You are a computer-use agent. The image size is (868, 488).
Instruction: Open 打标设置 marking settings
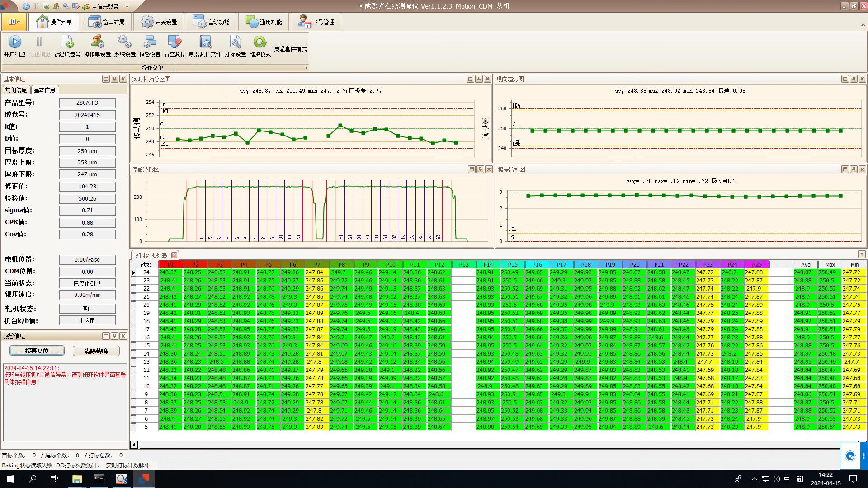pos(235,42)
